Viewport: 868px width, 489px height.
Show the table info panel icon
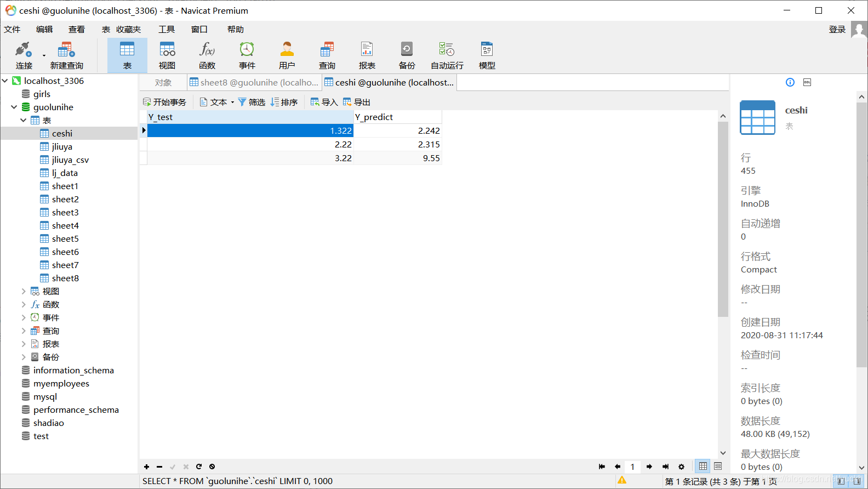[x=790, y=82]
